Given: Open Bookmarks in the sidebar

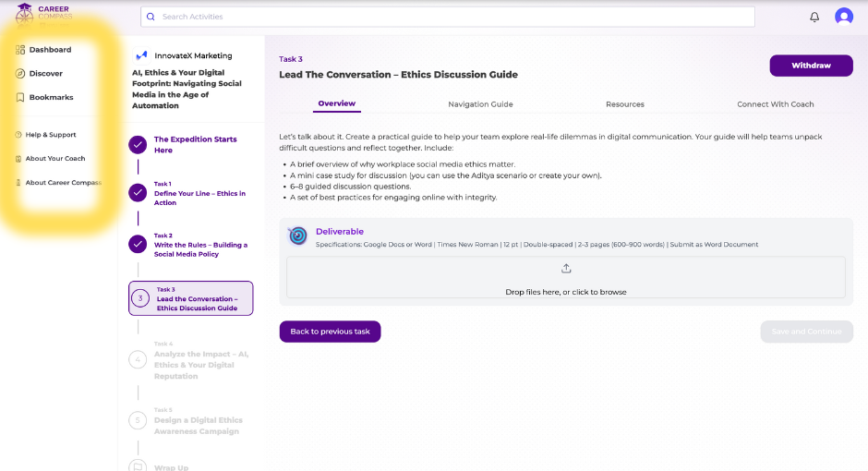Looking at the screenshot, I should click(x=51, y=97).
